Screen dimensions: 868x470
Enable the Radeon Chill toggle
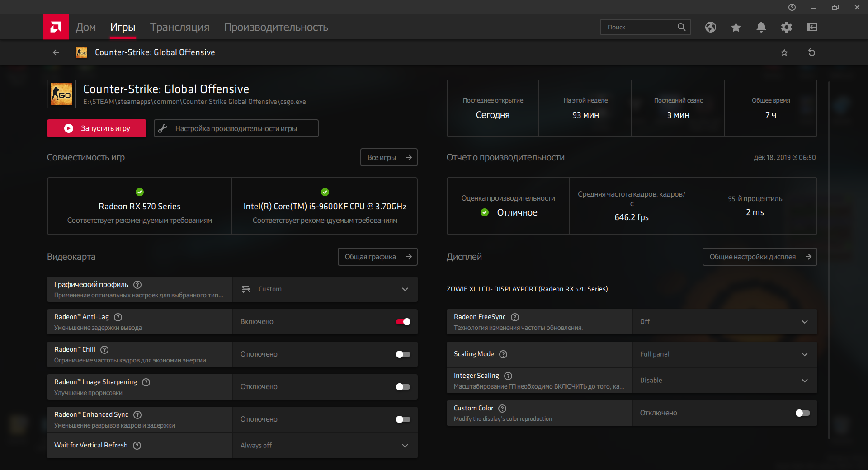(403, 354)
